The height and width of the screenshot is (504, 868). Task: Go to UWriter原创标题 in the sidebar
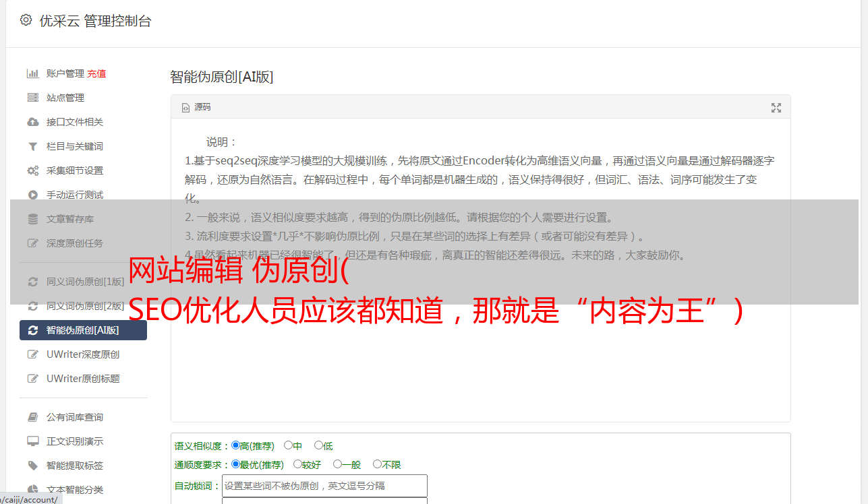[84, 379]
